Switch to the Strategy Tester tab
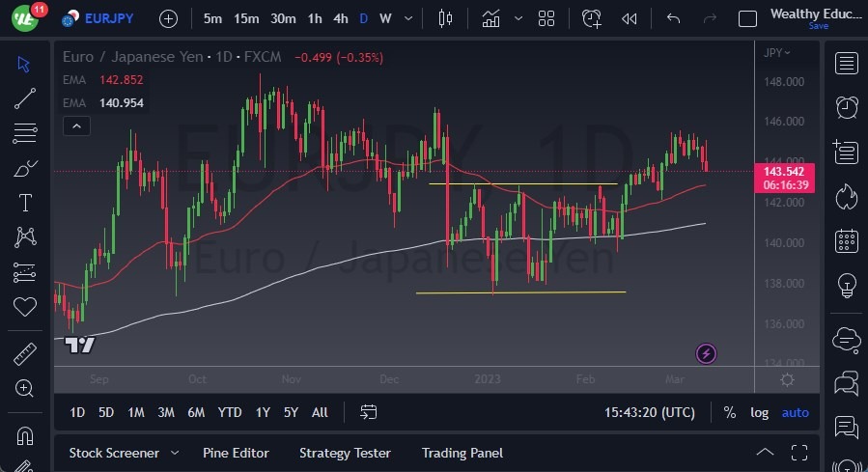This screenshot has width=868, height=472. click(345, 452)
